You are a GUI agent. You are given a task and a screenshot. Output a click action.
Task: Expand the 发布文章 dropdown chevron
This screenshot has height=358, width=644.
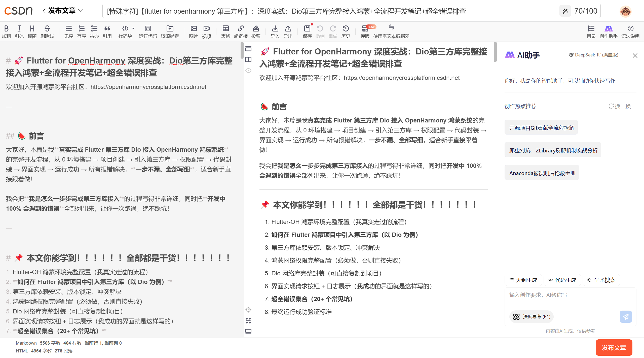81,11
